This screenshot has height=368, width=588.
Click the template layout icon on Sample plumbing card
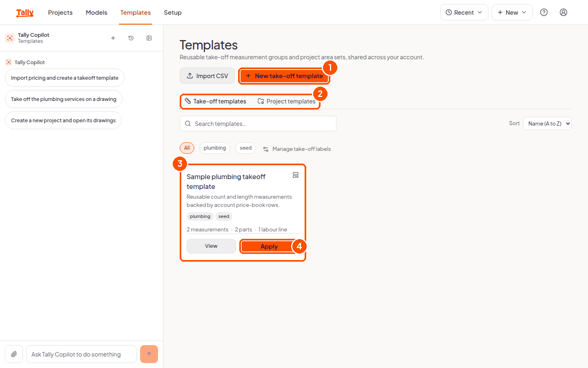[296, 175]
